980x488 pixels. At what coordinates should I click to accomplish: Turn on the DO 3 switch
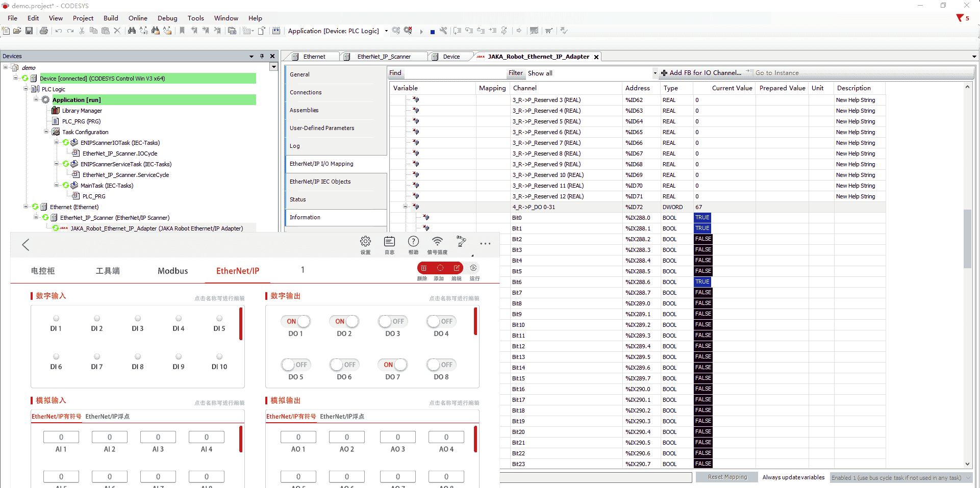[x=392, y=322]
